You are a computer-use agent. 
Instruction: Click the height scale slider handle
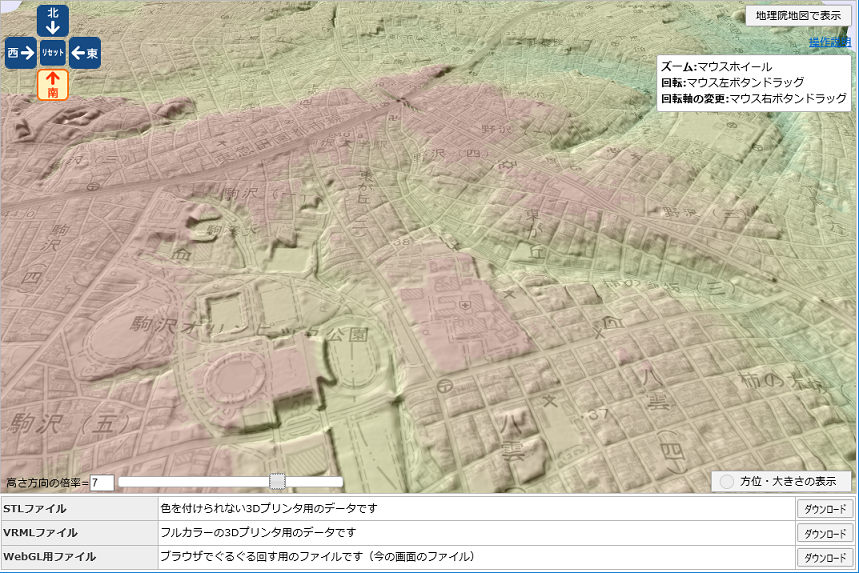coord(278,482)
